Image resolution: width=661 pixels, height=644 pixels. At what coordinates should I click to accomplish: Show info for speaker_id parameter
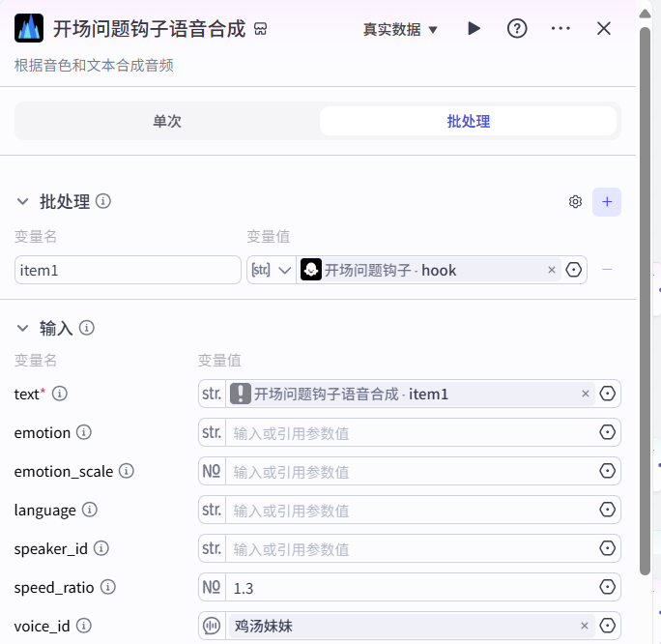click(101, 548)
